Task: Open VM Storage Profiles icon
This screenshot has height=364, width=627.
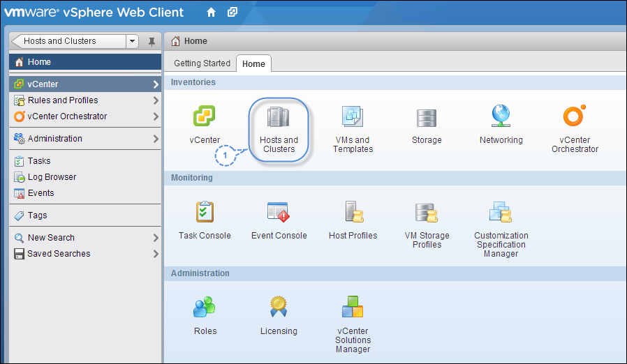Action: [x=427, y=213]
